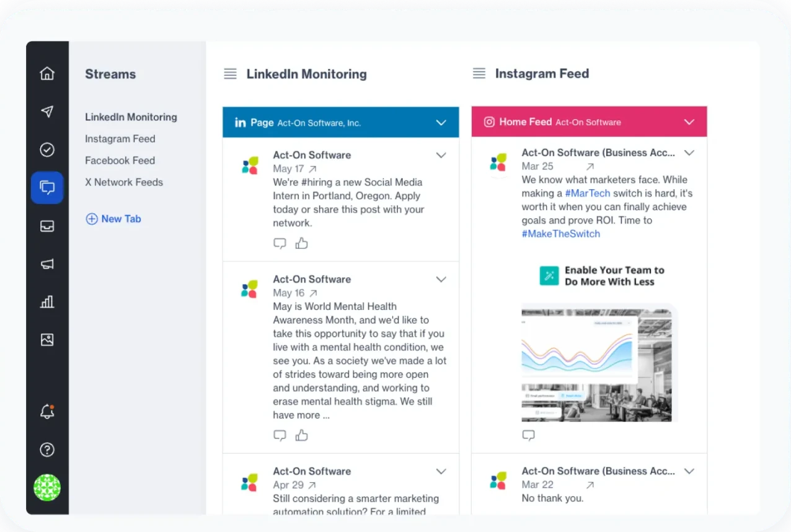The height and width of the screenshot is (532, 791).
Task: Open Apr 29 post via external arrow
Action: [x=312, y=485]
